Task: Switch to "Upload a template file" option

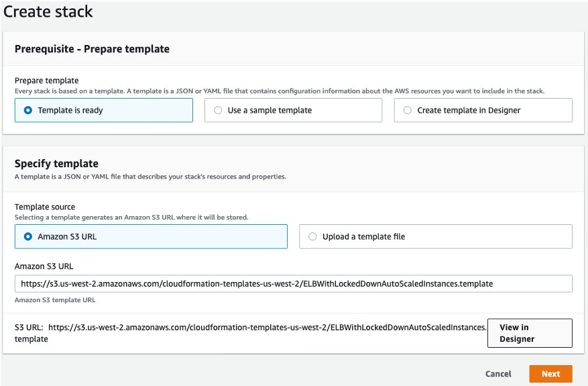Action: pyautogui.click(x=312, y=236)
